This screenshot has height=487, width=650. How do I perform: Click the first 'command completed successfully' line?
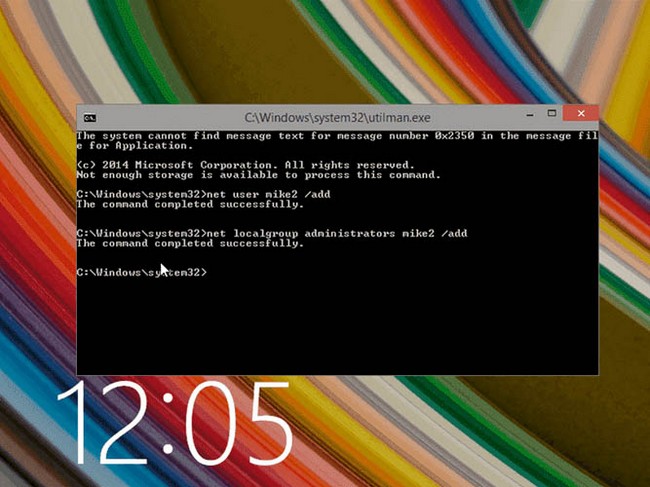[x=190, y=203]
